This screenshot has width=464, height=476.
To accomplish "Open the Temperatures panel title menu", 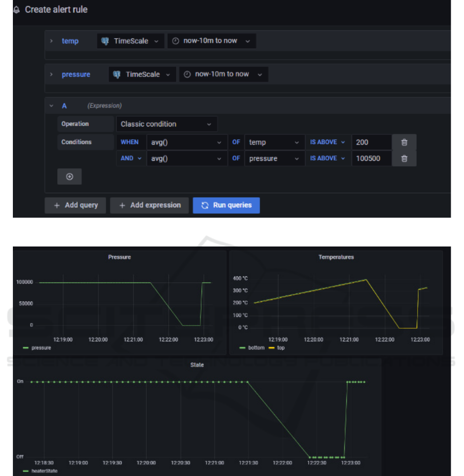I will [x=336, y=257].
